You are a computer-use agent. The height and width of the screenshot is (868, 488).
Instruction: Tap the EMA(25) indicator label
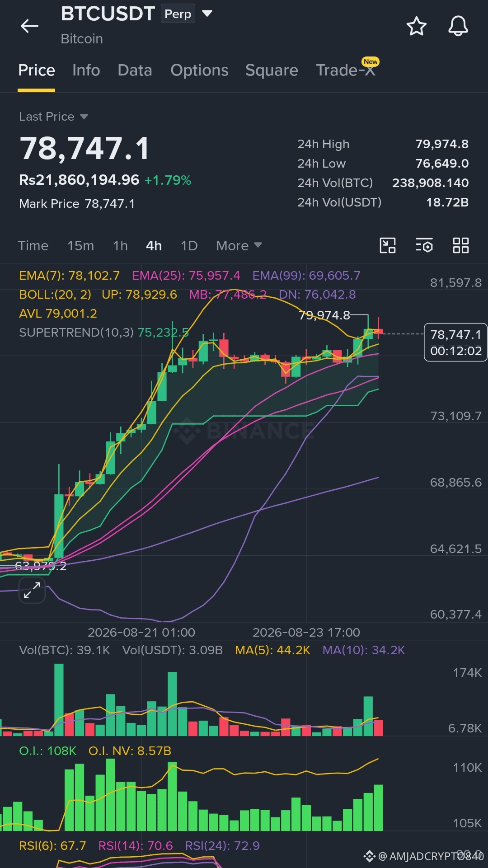point(186,275)
